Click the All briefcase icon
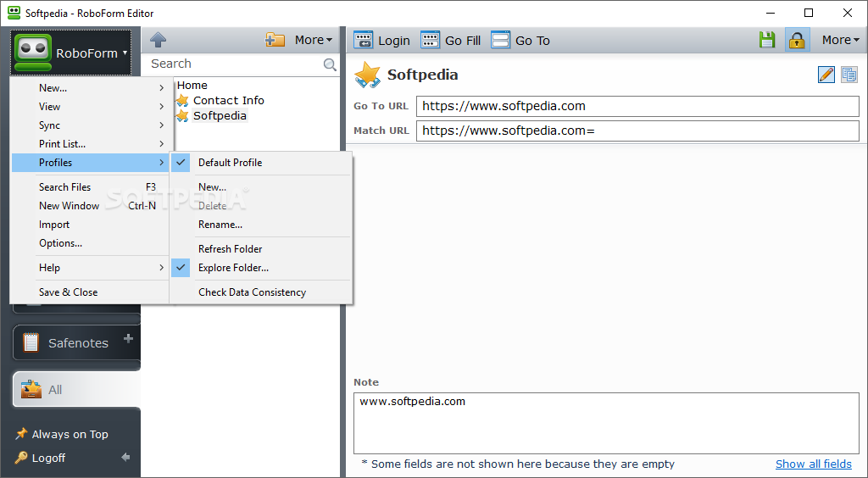 point(31,390)
